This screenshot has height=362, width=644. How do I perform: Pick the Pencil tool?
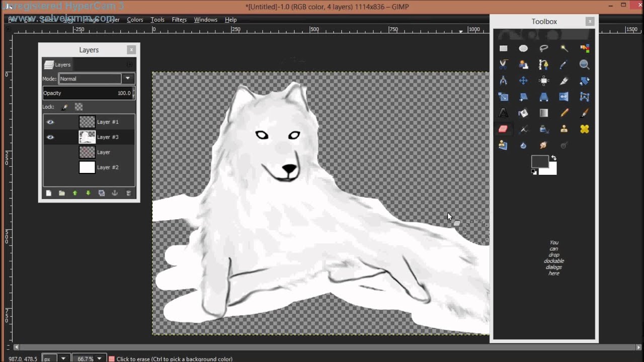coord(564,113)
